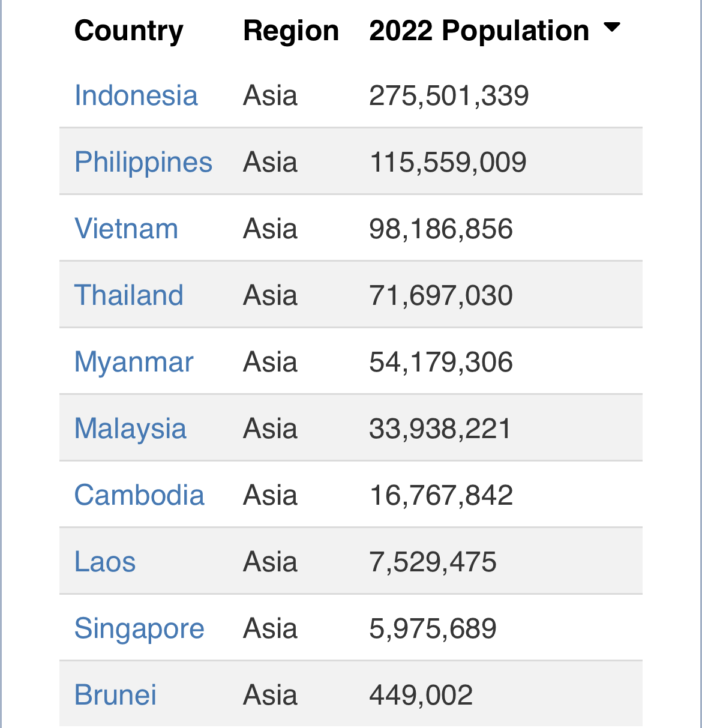
Task: Open the Cambodia country link
Action: coord(139,495)
